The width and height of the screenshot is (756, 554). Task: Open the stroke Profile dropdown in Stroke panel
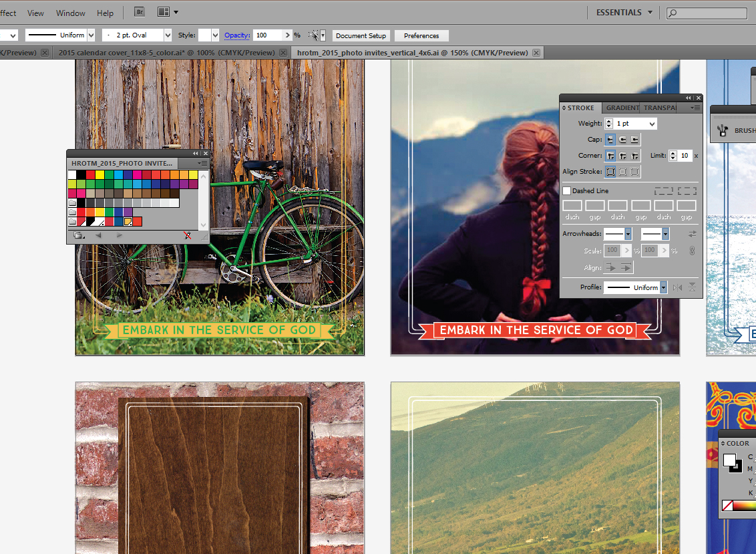663,287
